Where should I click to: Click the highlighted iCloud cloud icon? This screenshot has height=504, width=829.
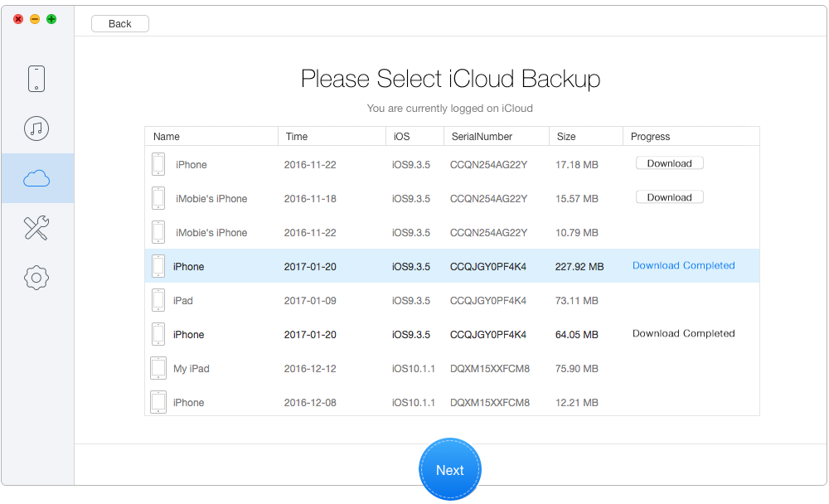pos(36,178)
